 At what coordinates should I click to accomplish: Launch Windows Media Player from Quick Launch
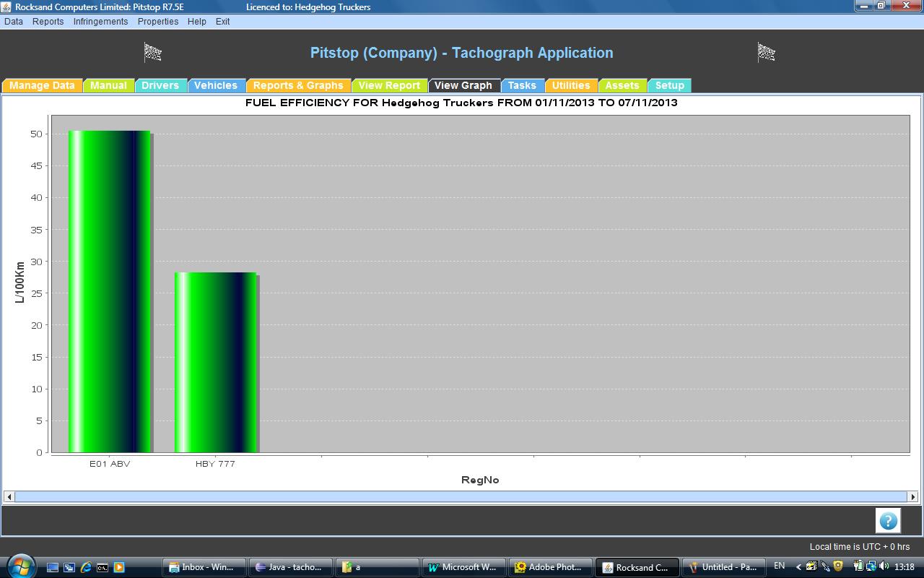pos(119,567)
